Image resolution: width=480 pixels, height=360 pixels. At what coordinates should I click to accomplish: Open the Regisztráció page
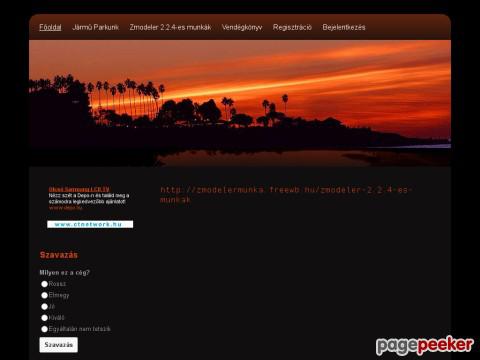pyautogui.click(x=292, y=27)
